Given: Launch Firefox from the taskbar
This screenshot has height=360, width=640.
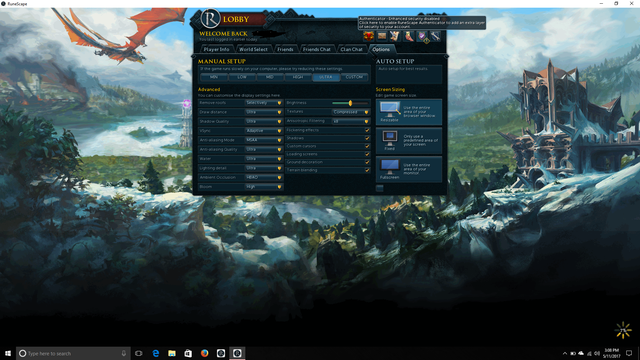Looking at the screenshot, I should (x=204, y=353).
